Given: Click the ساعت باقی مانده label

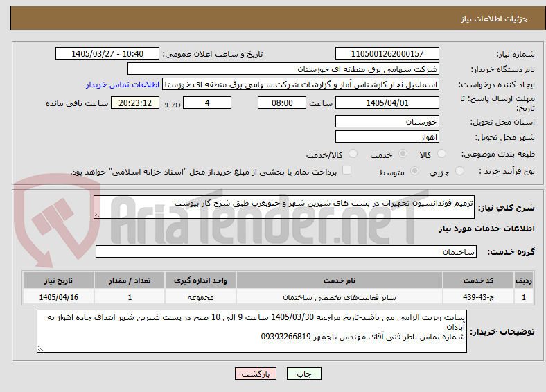Looking at the screenshot, I should click(x=77, y=103).
